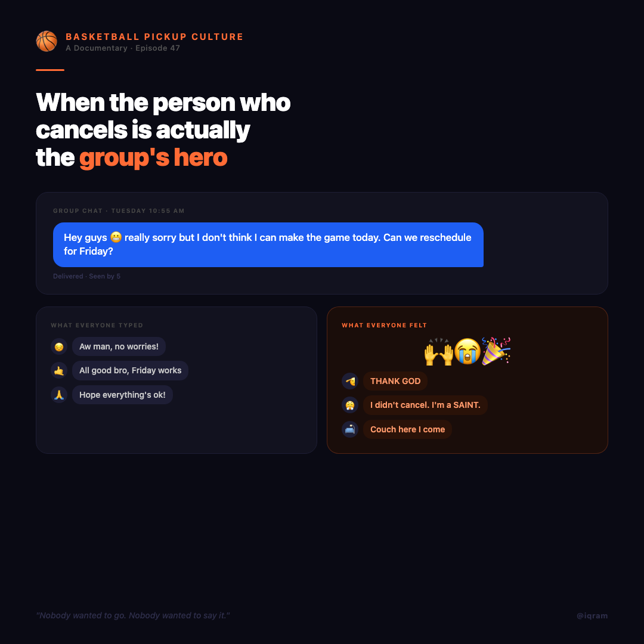Click the party popper emoji
The width and height of the screenshot is (644, 644).
tap(496, 351)
